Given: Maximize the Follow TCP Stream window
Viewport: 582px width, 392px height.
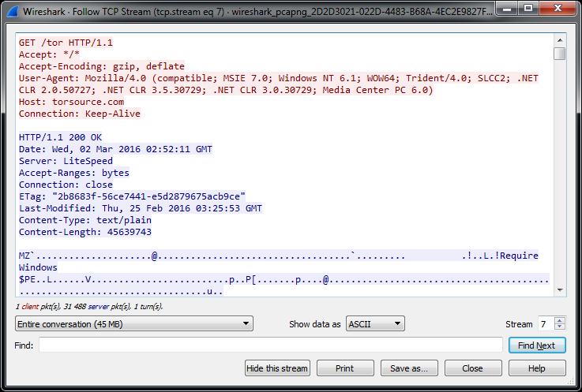Looking at the screenshot, I should pyautogui.click(x=528, y=9).
